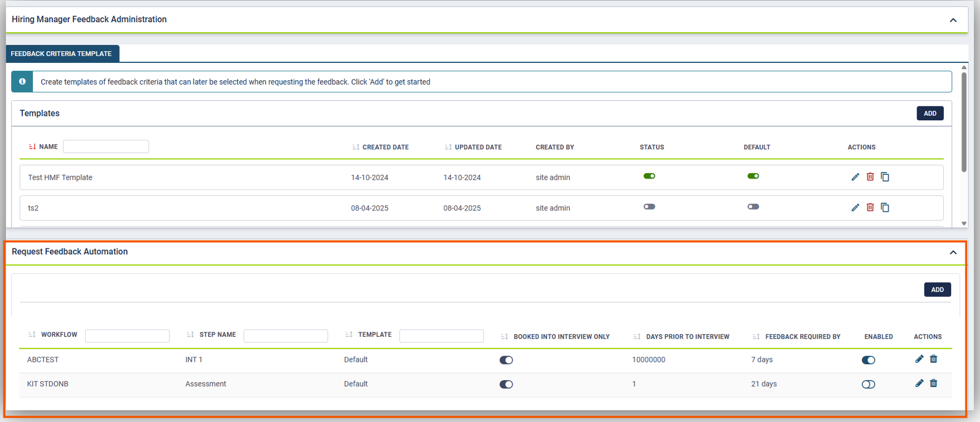
Task: Disable the ABCTEST automation
Action: coord(869,360)
